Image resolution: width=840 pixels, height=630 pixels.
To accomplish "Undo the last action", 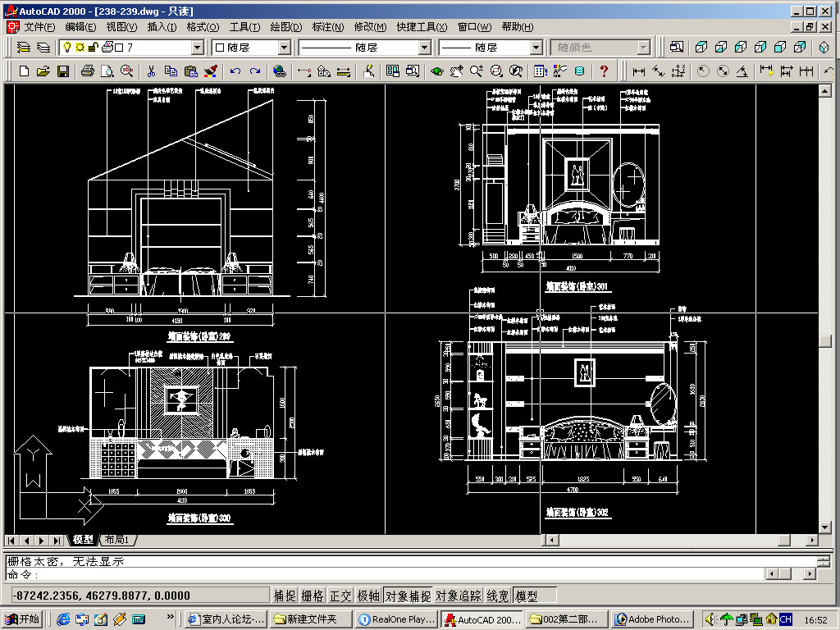I will point(235,71).
